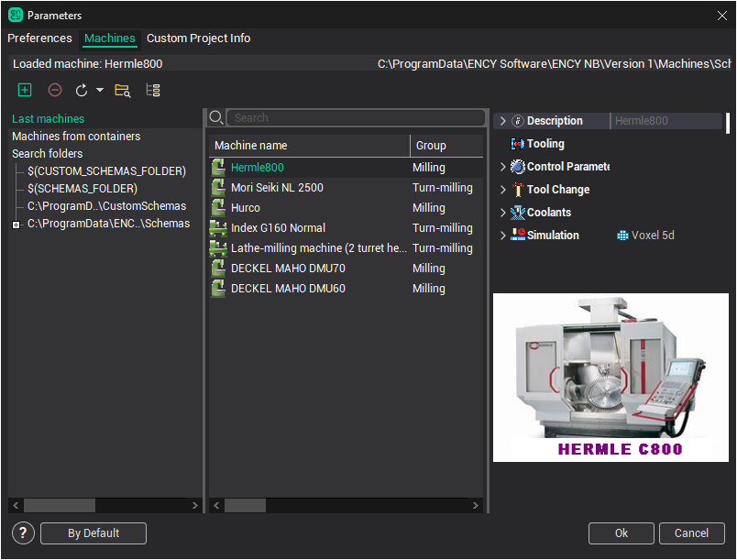Screen dimensions: 737x560
Task: Open the dropdown arrow beside refresh
Action: tap(100, 90)
